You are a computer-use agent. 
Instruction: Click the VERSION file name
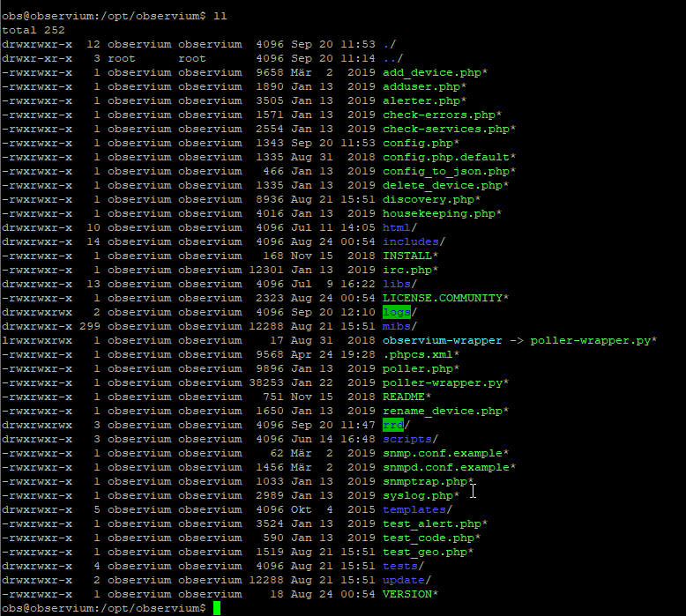[406, 595]
